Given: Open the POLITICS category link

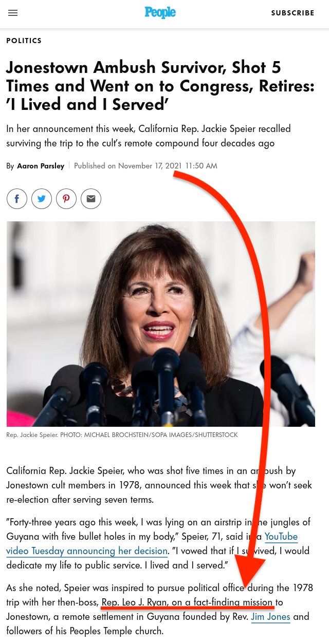Looking at the screenshot, I should [24, 41].
